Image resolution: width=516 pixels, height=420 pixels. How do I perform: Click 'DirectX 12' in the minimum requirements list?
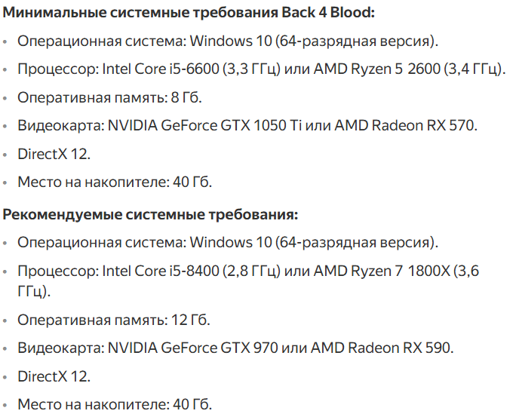click(54, 154)
